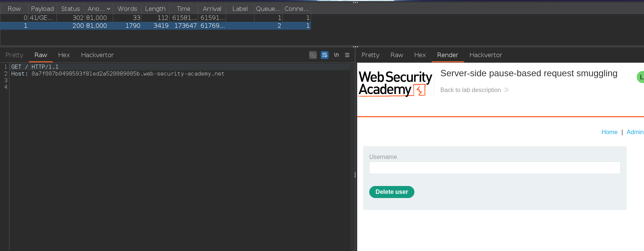
Task: Click the three-dot handle below the results table
Action: 355,47
